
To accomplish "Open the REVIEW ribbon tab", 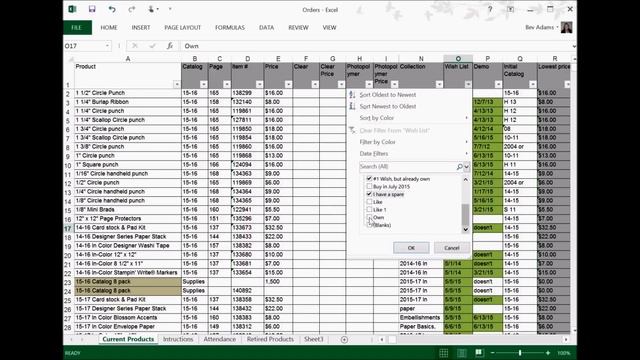I will click(298, 27).
